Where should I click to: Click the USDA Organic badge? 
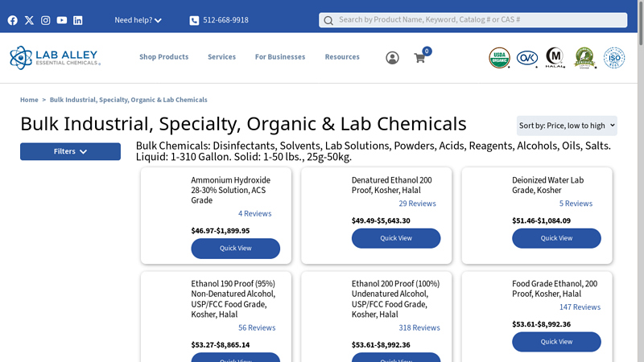coord(499,58)
